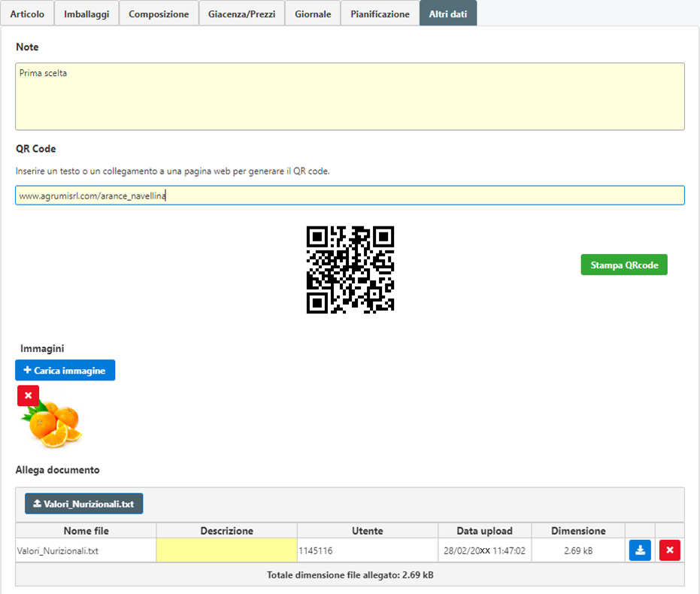
Task: Select the upload date 28/02/20XX 11:47:02
Action: [484, 550]
